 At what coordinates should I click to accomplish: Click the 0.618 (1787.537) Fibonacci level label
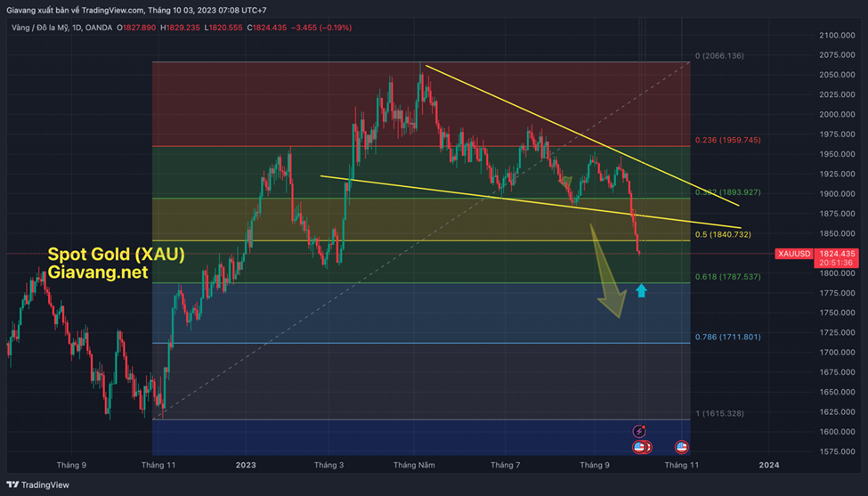pos(727,277)
